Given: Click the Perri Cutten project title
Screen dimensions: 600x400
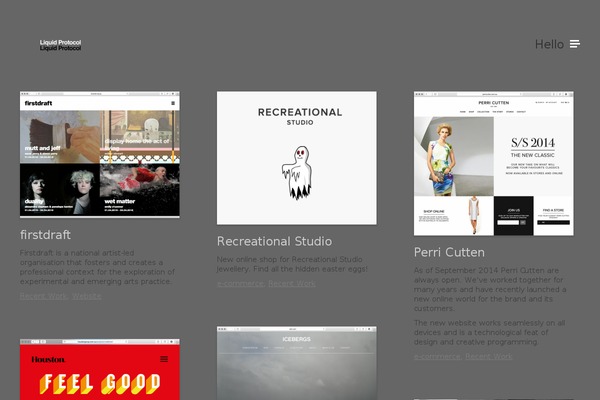Looking at the screenshot, I should [x=449, y=252].
